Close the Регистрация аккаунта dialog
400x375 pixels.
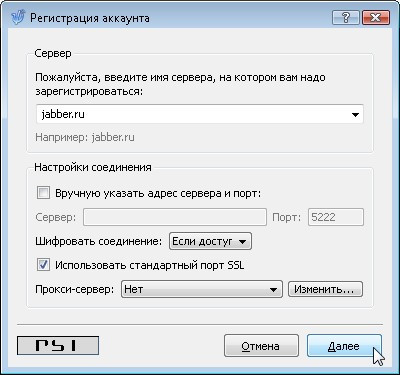(x=375, y=17)
